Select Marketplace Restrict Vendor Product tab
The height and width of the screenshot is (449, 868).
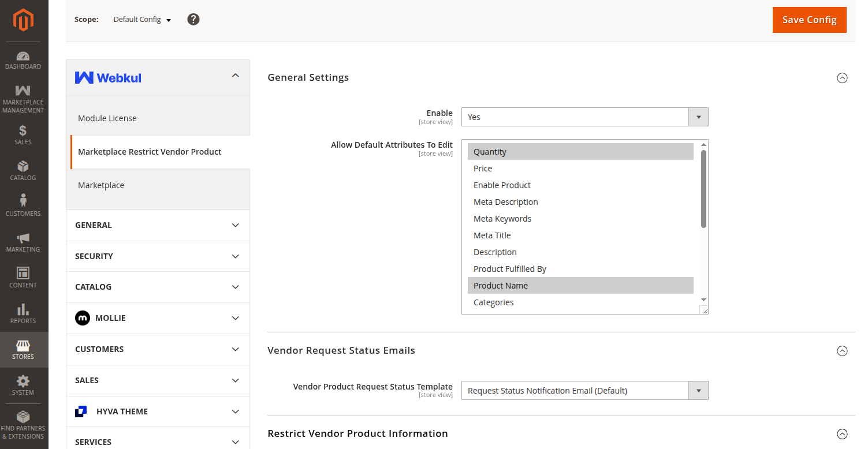pos(160,152)
